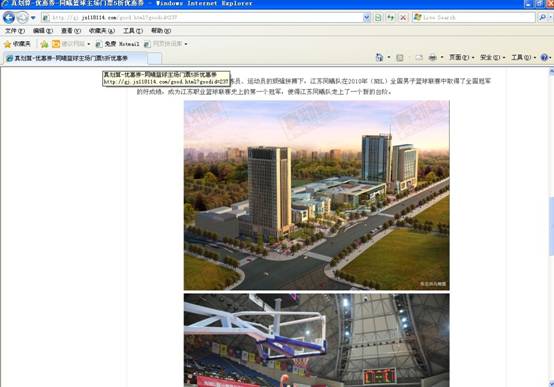Open the Web Slice Gallery link
This screenshot has height=387, width=554.
click(163, 44)
